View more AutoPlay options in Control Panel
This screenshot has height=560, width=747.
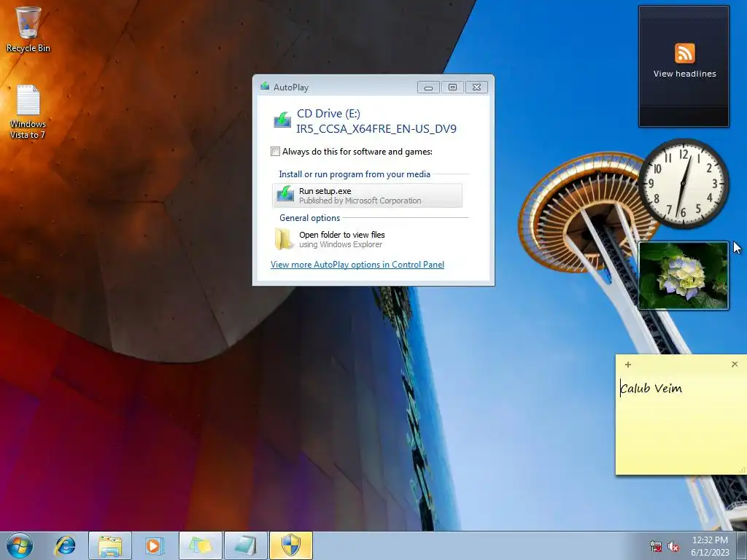coord(357,264)
